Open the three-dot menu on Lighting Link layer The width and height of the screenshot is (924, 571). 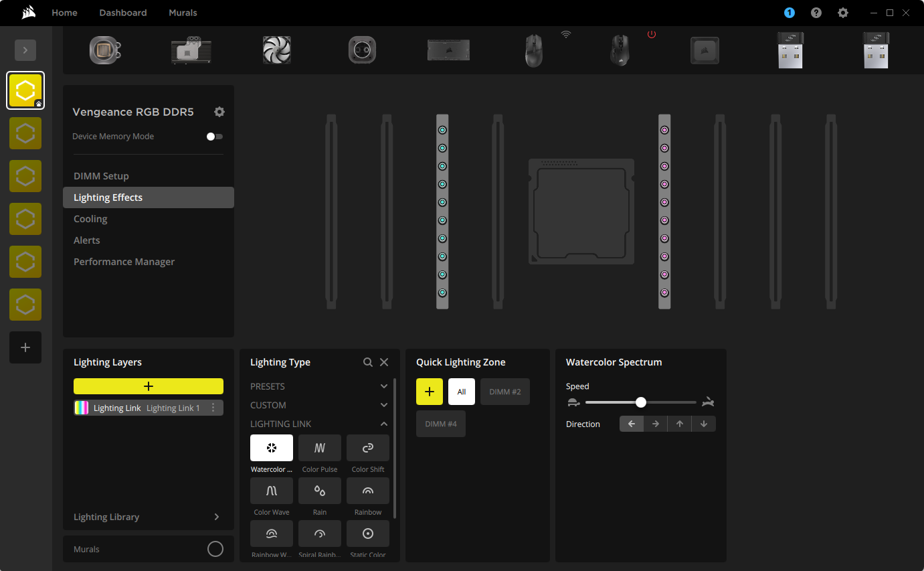(213, 408)
